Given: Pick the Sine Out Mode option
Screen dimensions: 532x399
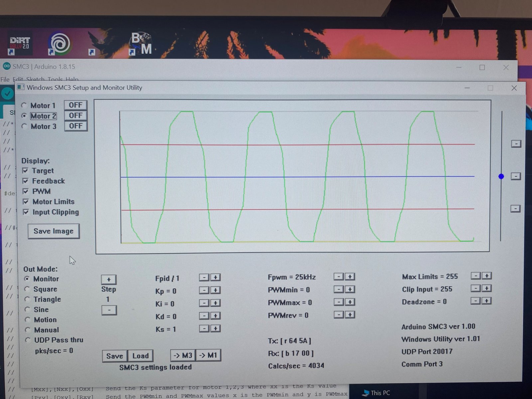Looking at the screenshot, I should [x=28, y=310].
